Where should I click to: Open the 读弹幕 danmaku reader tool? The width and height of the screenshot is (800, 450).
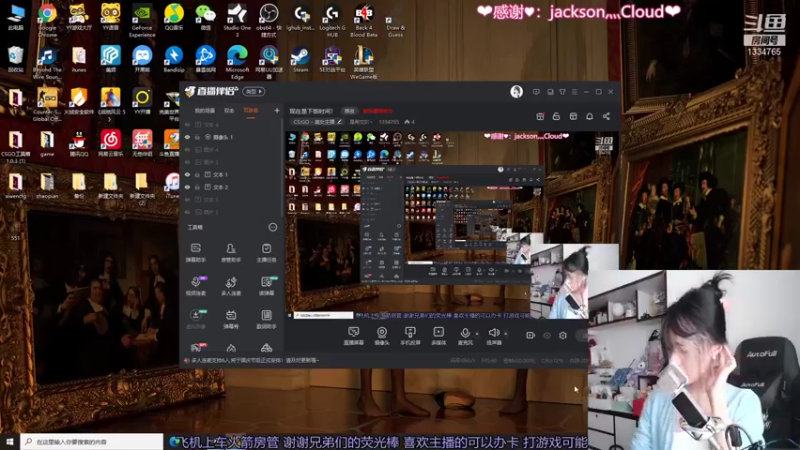266,286
